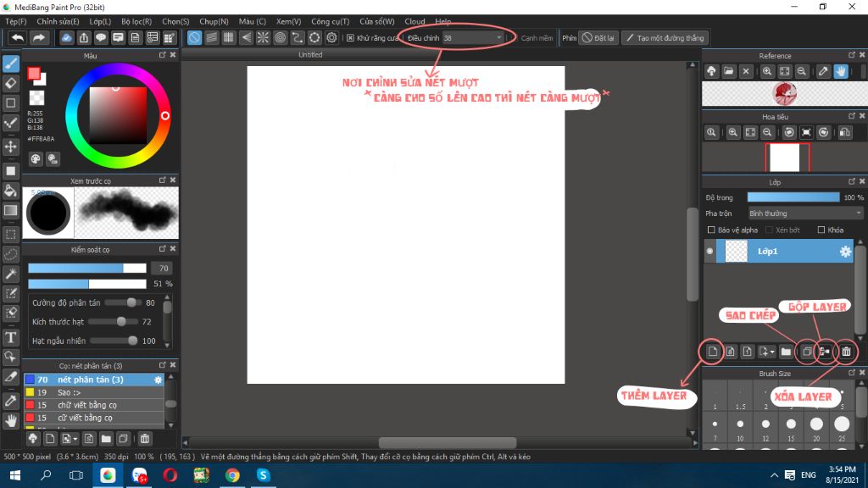Delete the layer using the Xóa Layer trash icon
This screenshot has width=868, height=488.
846,351
